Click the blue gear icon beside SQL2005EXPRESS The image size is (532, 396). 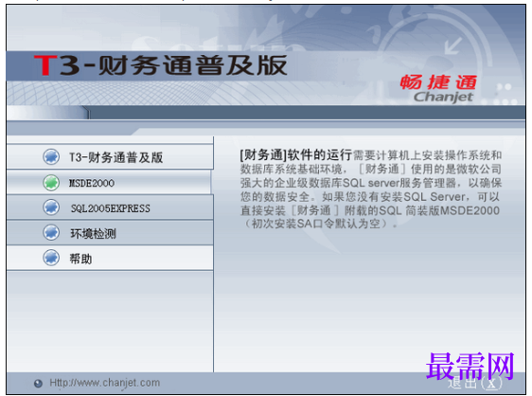[51, 207]
